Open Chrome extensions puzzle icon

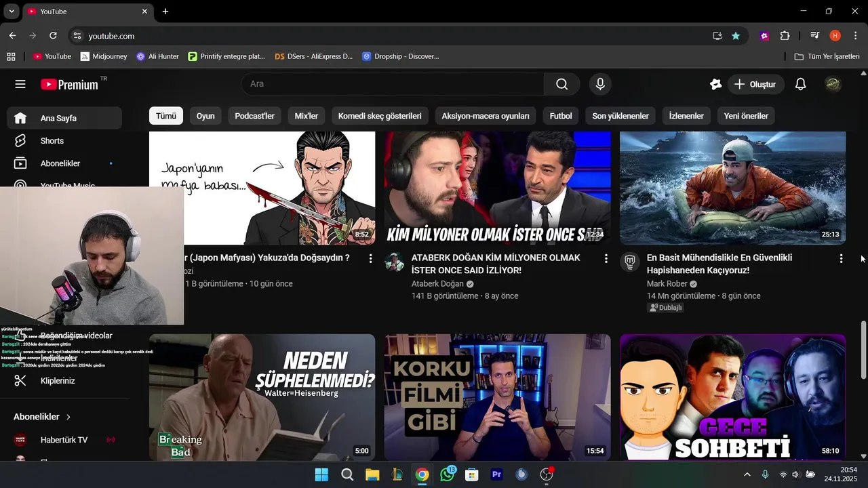click(785, 36)
